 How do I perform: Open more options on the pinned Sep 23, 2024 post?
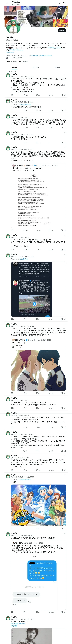point(65,74)
